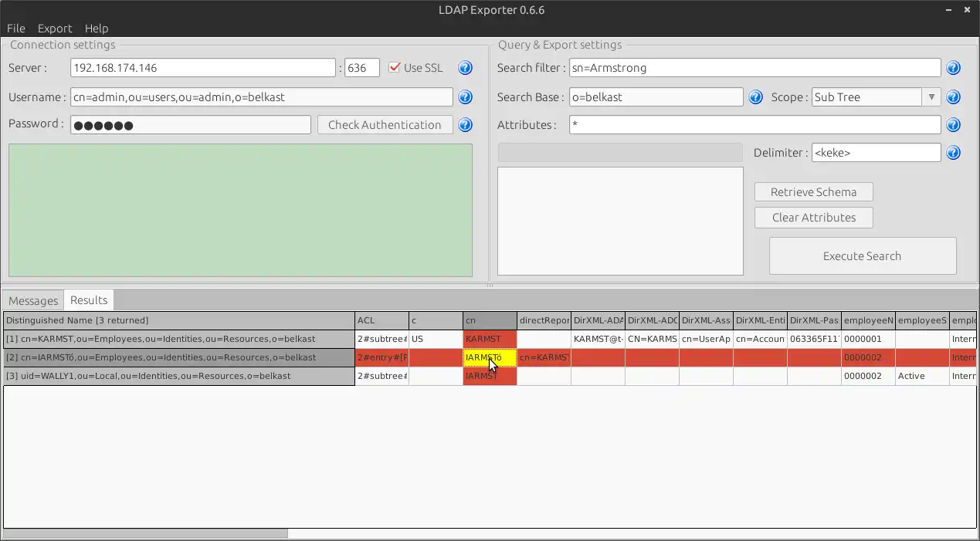Click the Server address field
The image size is (980, 541).
[x=203, y=68]
